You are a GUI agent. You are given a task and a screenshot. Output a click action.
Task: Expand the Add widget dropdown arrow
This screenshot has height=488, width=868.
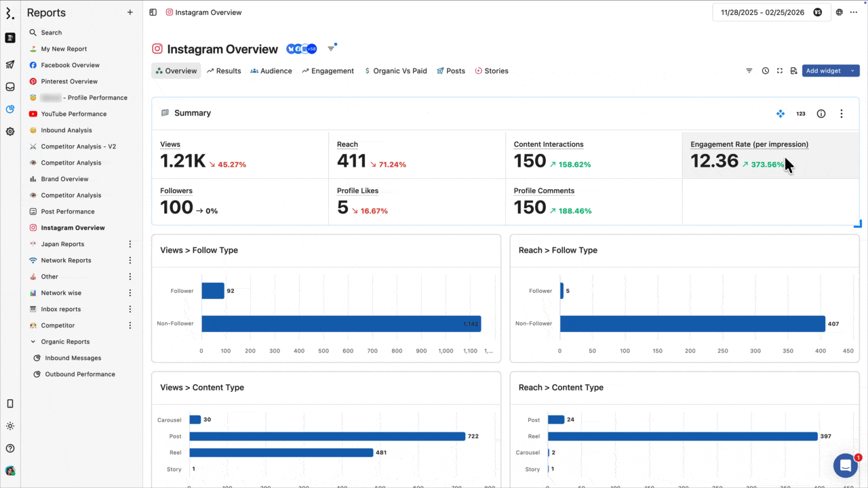pos(852,70)
